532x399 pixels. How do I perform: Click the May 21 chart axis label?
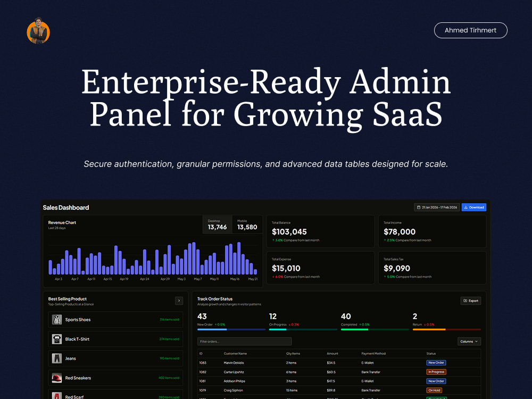tap(253, 279)
